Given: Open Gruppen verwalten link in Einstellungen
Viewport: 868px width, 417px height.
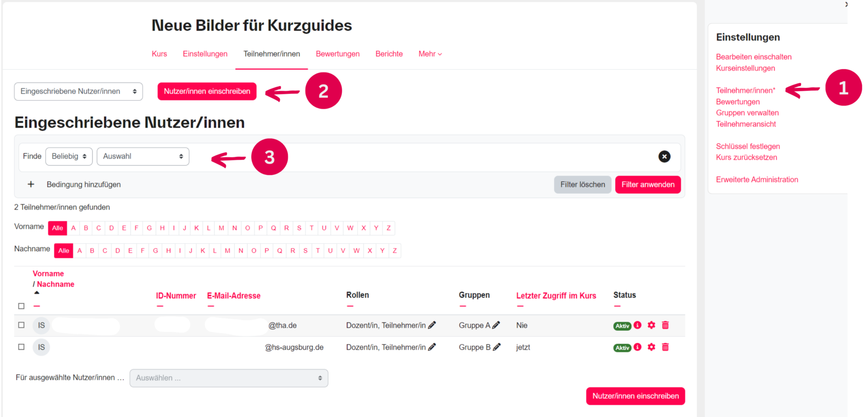Looking at the screenshot, I should [747, 113].
